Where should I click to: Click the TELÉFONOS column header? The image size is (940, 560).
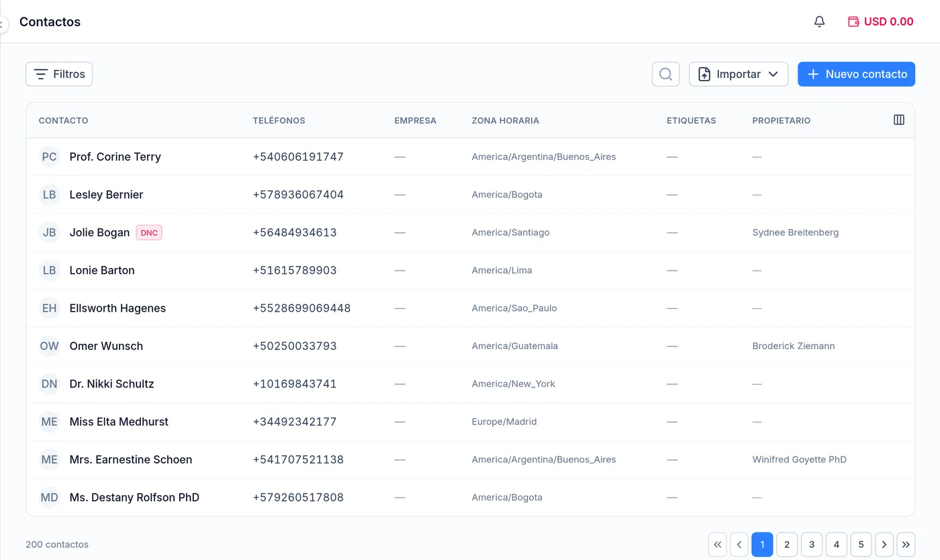(279, 121)
